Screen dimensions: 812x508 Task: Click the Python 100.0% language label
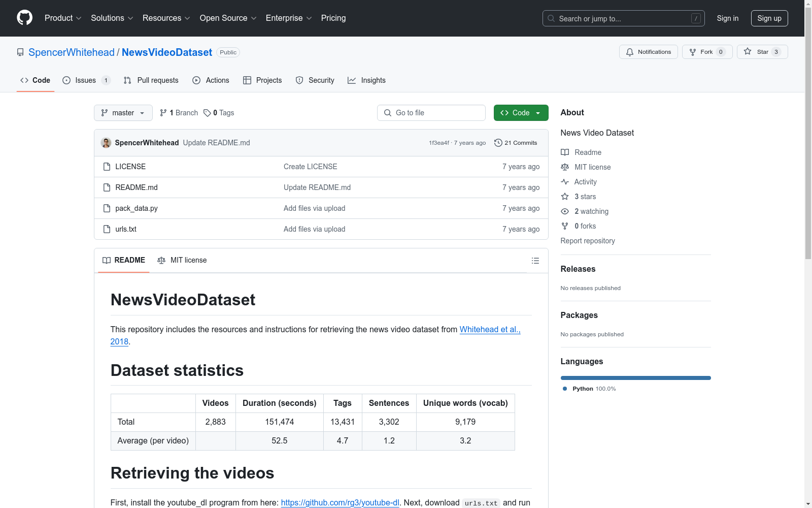594,389
